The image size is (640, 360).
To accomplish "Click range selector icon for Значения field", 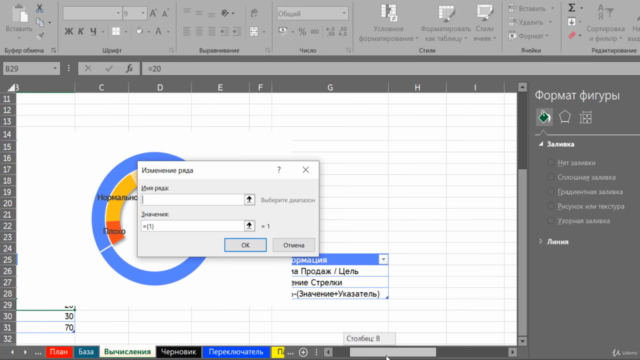I will point(249,226).
